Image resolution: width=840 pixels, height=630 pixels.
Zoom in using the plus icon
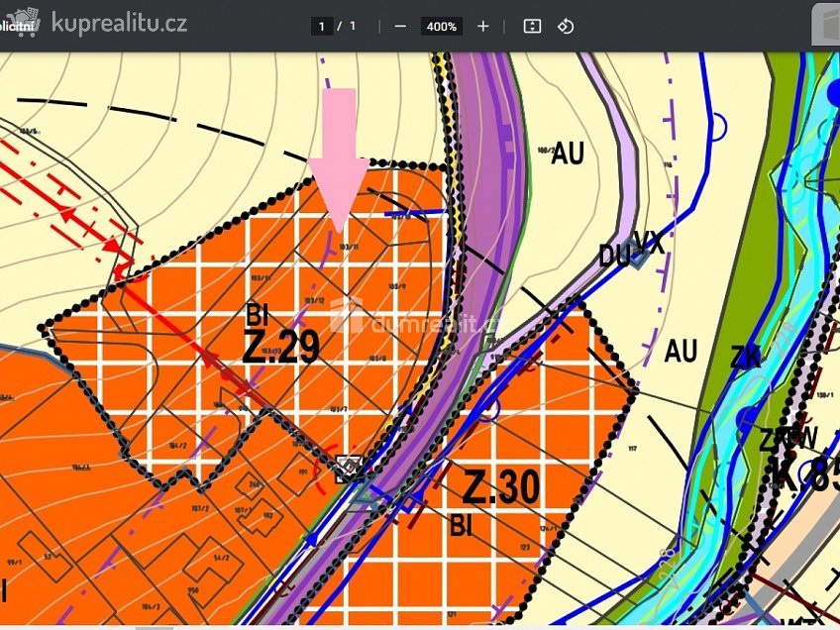tap(482, 27)
